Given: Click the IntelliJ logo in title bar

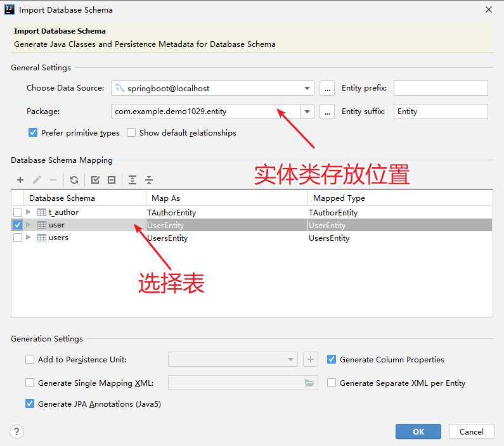Looking at the screenshot, I should (x=10, y=10).
